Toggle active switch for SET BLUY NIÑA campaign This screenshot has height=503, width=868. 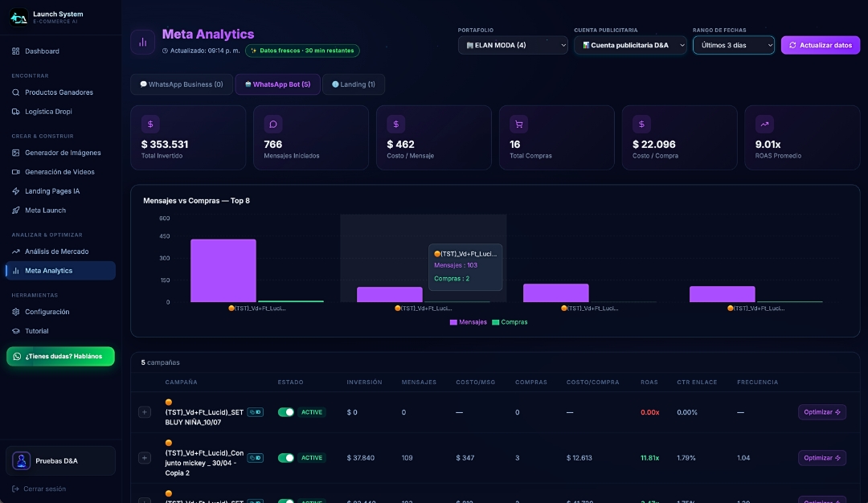click(x=285, y=412)
